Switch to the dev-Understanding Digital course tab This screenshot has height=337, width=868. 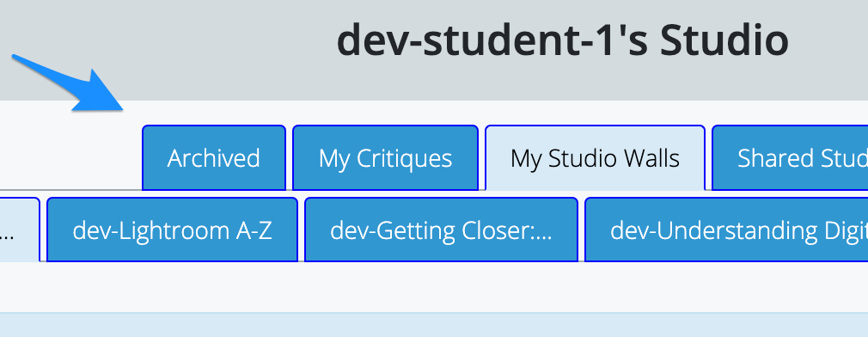point(726,230)
